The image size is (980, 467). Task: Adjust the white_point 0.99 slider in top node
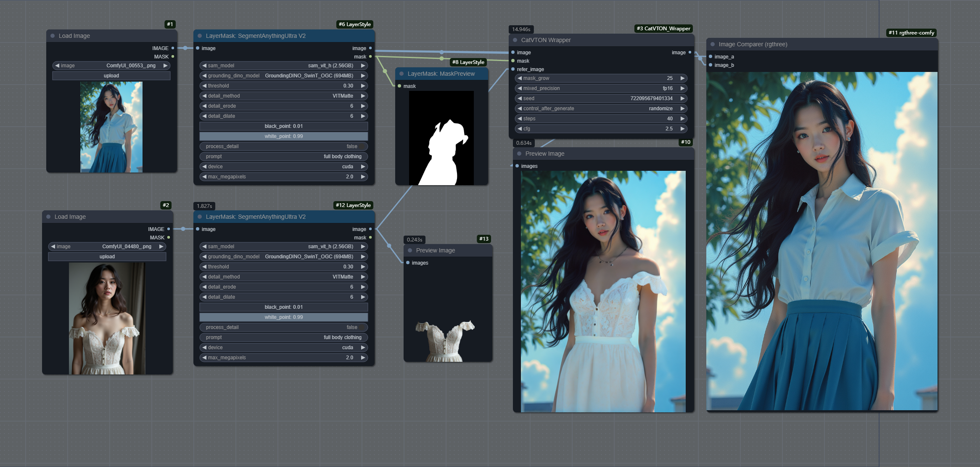coord(284,136)
